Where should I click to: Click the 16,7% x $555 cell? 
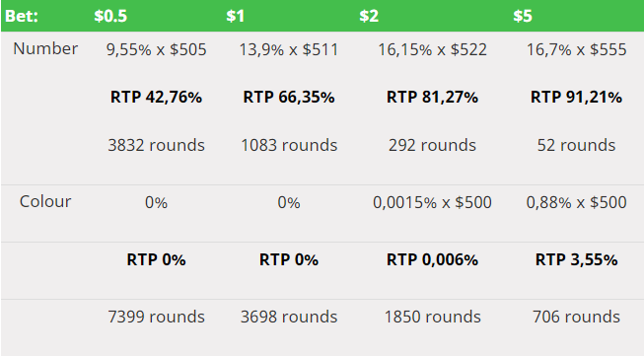tap(576, 49)
